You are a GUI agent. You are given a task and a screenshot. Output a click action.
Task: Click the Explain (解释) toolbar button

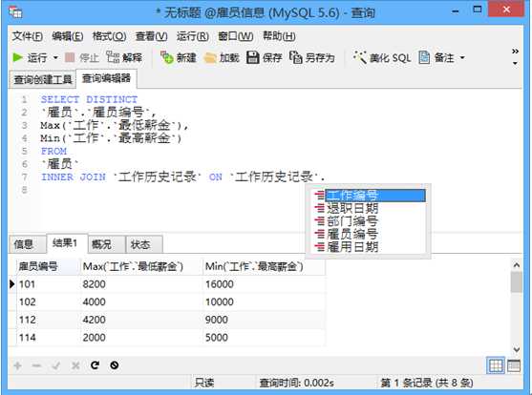click(x=124, y=57)
